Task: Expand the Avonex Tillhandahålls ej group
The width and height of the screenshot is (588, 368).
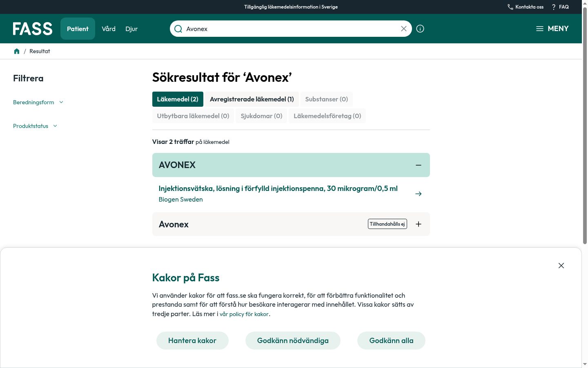Action: click(x=419, y=224)
